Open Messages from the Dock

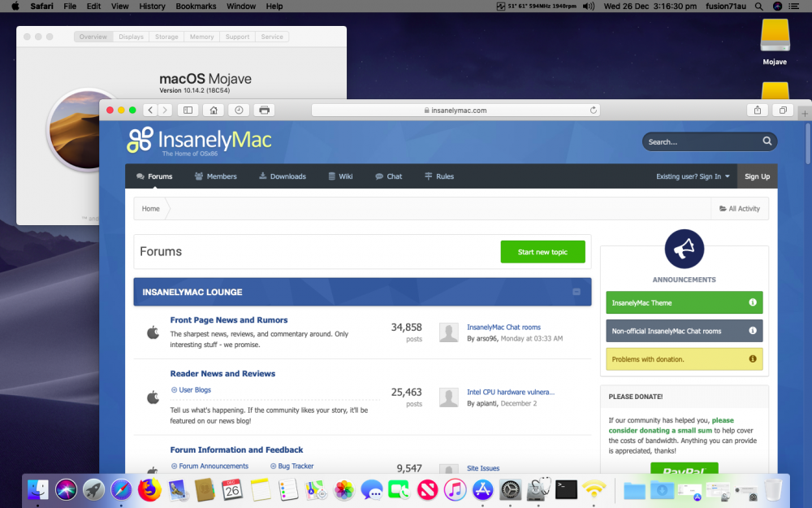[x=372, y=489]
